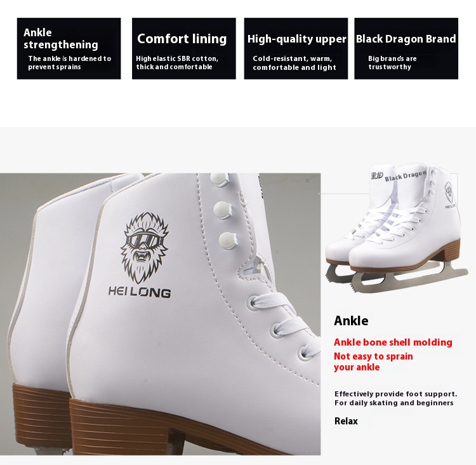
Task: Click the HEI LONG brand text on boot
Action: (x=140, y=292)
